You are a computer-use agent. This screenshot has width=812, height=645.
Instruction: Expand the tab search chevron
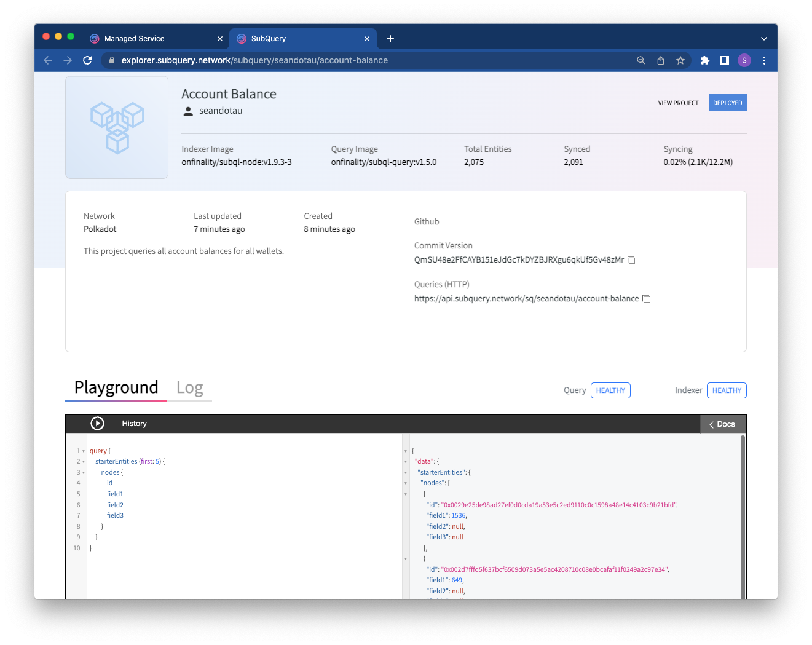[x=764, y=38]
